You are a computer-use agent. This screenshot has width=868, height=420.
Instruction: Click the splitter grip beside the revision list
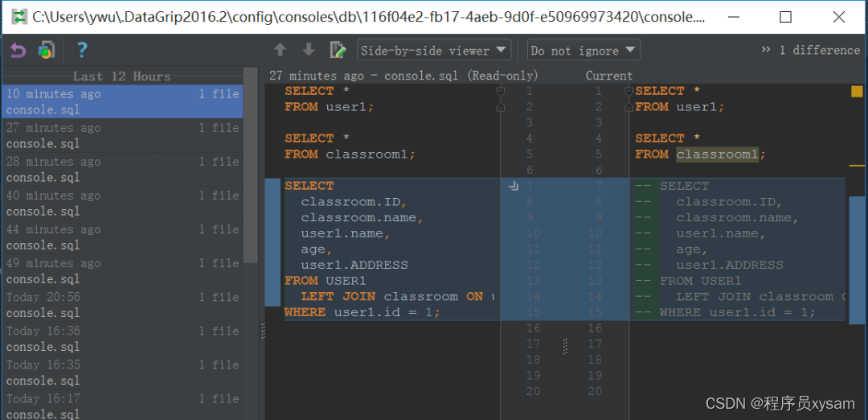coord(263,331)
